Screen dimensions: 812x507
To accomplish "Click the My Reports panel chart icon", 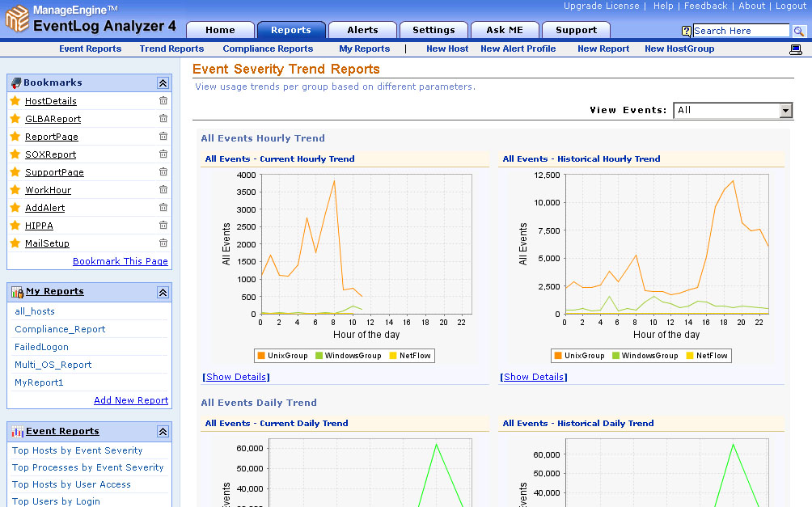I will pos(17,293).
